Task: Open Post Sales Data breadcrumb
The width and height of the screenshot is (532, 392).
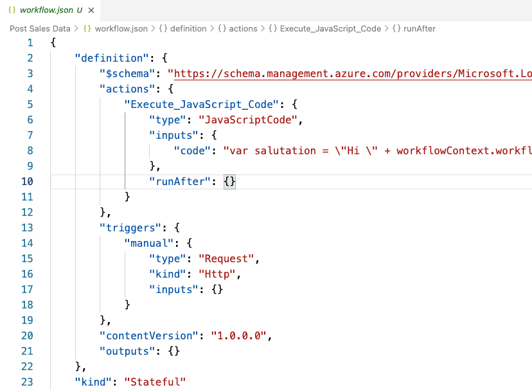Action: tap(40, 29)
